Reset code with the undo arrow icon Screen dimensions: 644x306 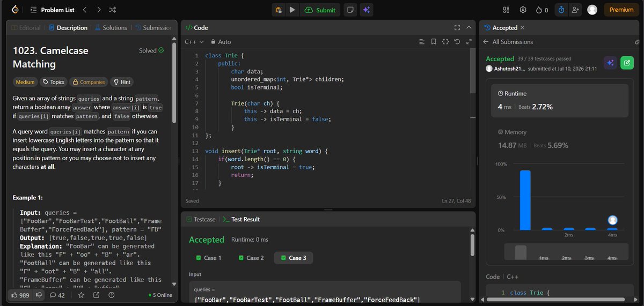tap(457, 41)
